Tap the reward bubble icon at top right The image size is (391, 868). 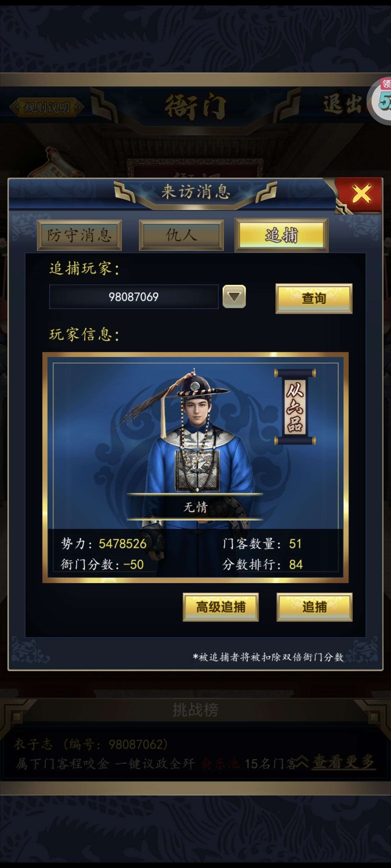tap(381, 100)
